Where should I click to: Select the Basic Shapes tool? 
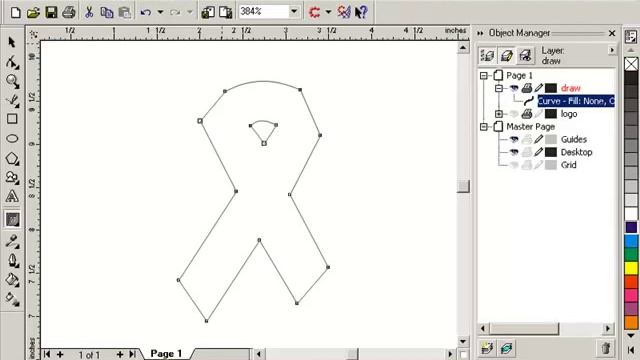[12, 178]
